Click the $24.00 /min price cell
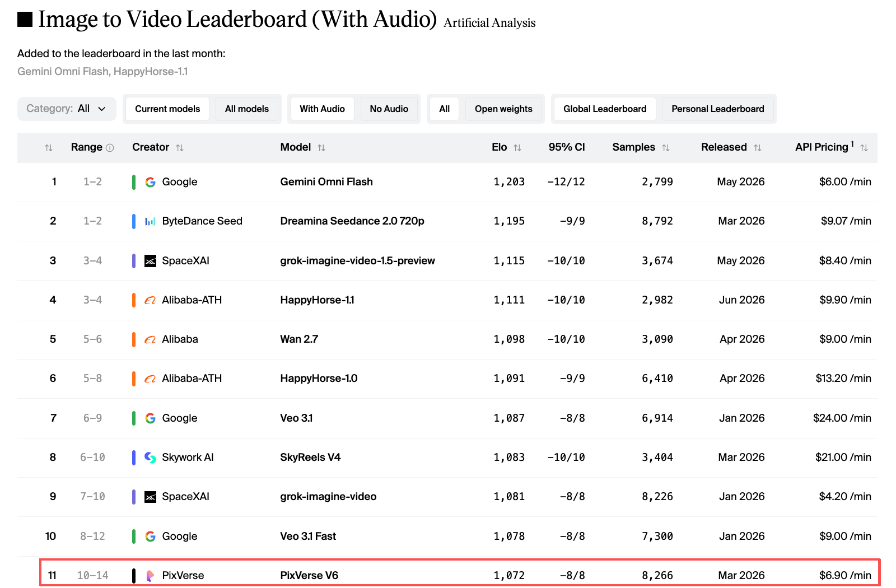 [842, 418]
